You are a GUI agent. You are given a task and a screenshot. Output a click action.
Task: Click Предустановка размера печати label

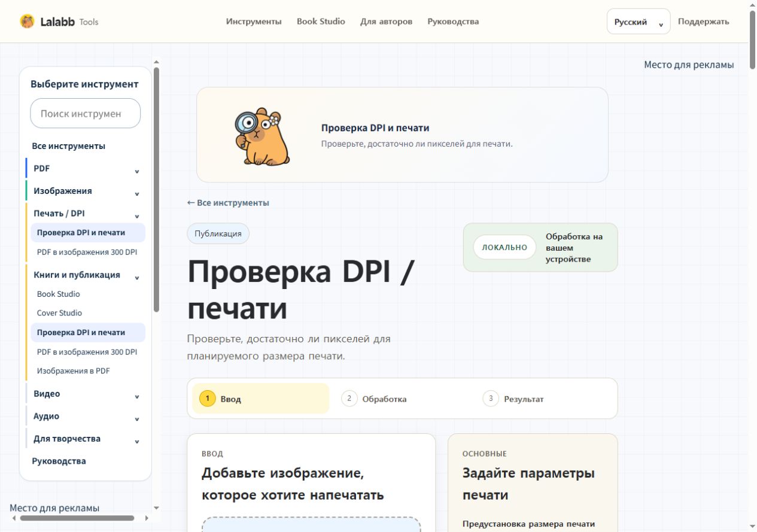(x=529, y=524)
